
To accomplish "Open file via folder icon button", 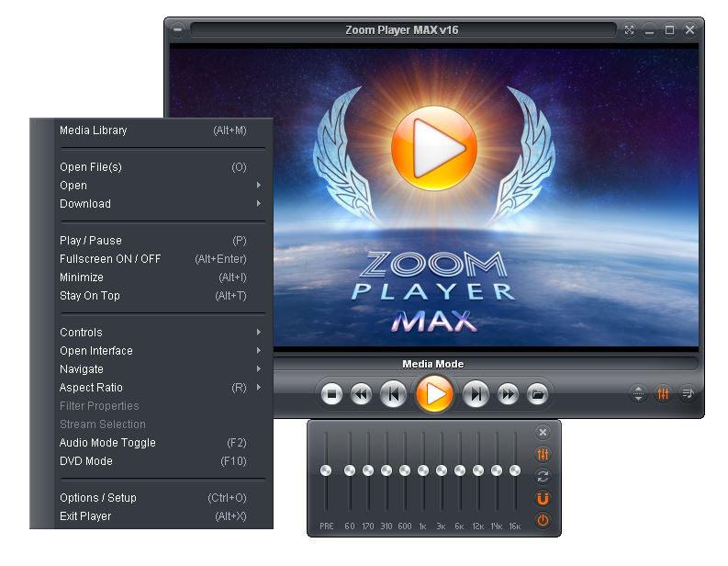I will pos(538,394).
